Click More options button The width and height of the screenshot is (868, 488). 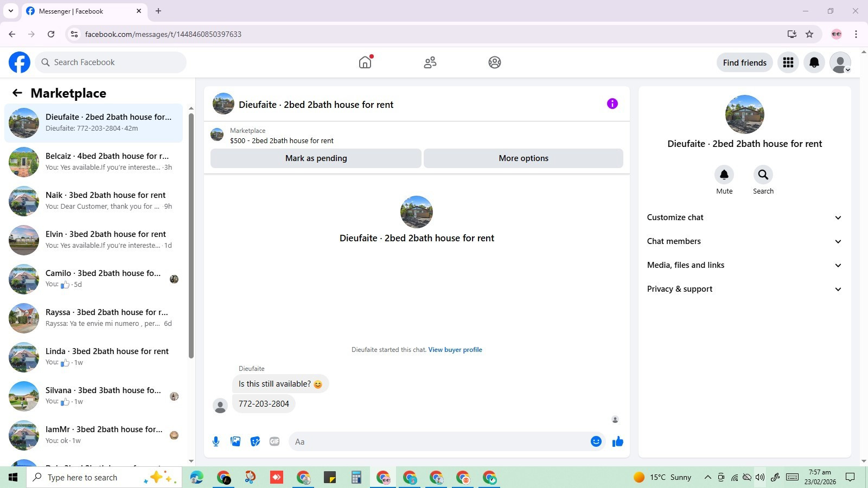[524, 158]
